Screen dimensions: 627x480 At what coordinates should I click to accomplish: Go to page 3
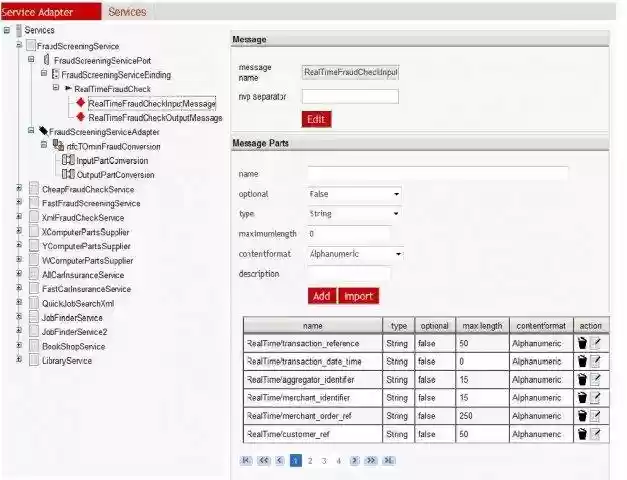coord(324,461)
